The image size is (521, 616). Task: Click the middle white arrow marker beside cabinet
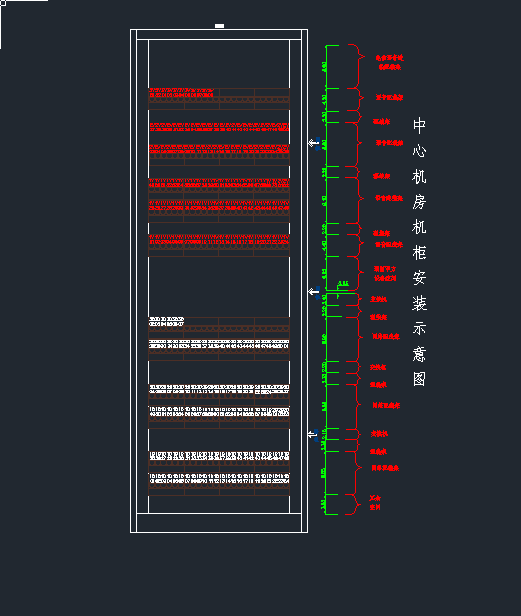(x=313, y=292)
